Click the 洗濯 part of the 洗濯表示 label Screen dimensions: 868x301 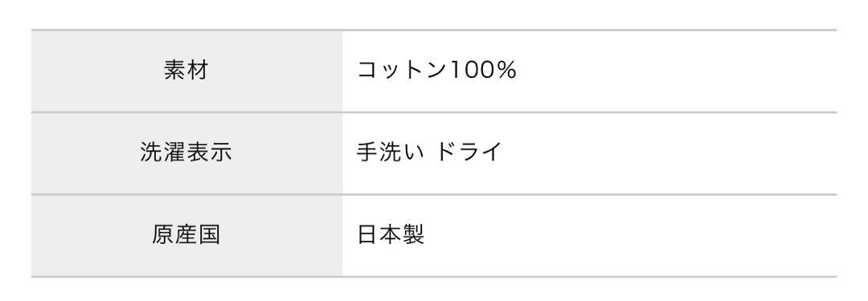[x=163, y=153]
